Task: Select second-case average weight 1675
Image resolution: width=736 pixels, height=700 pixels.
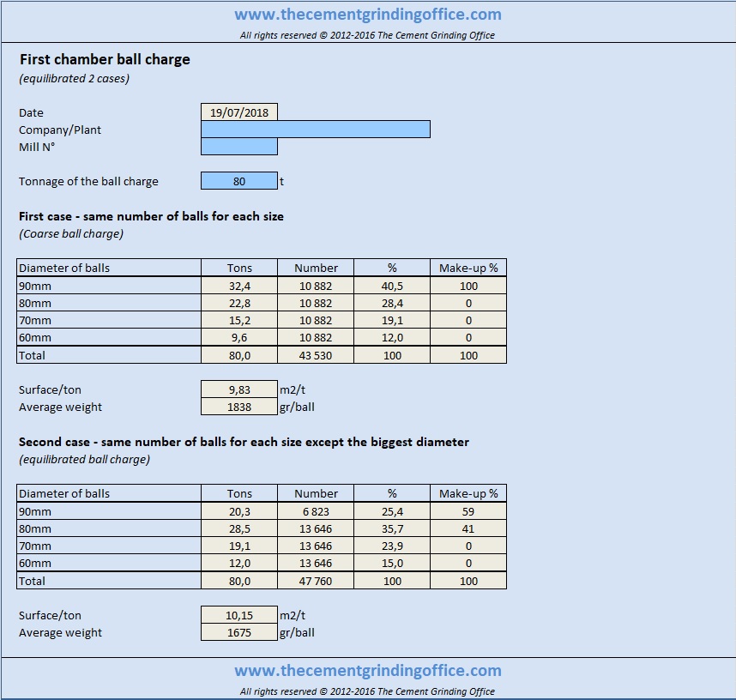Action: coord(239,632)
